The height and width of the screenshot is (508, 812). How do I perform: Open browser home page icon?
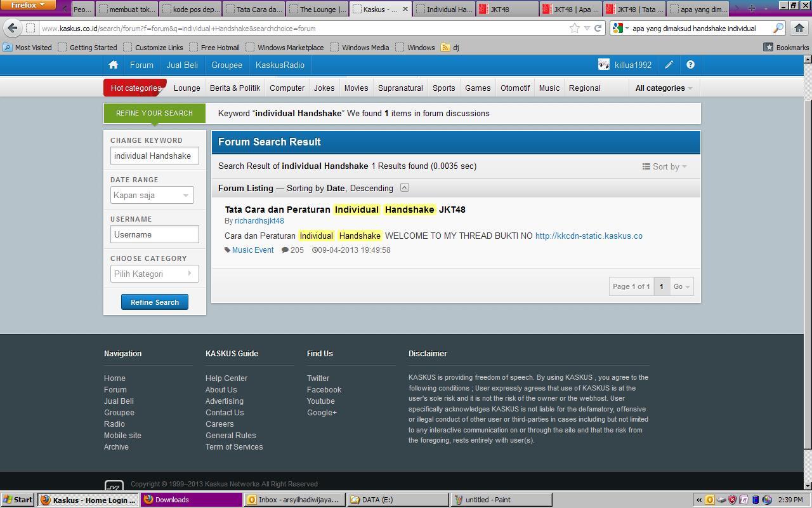pos(799,28)
